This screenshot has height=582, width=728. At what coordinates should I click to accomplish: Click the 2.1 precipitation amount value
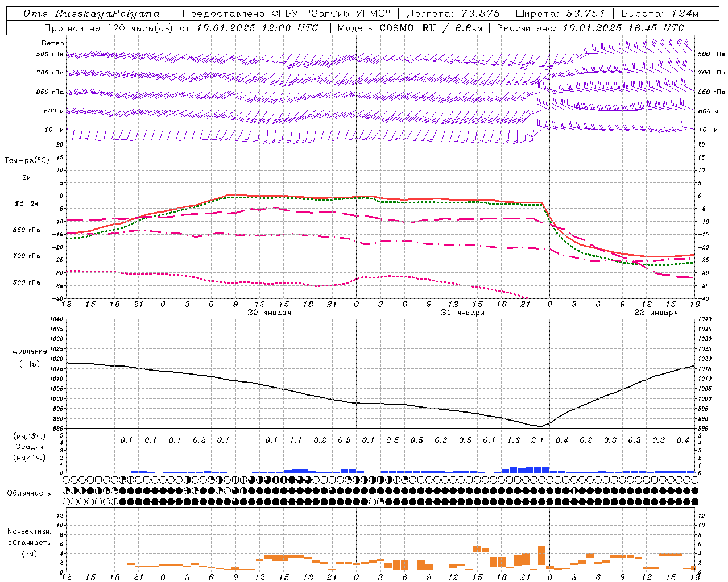537,440
